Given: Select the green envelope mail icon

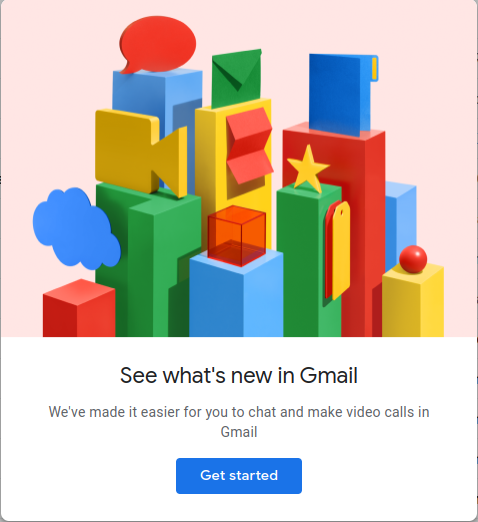Looking at the screenshot, I should point(236,78).
